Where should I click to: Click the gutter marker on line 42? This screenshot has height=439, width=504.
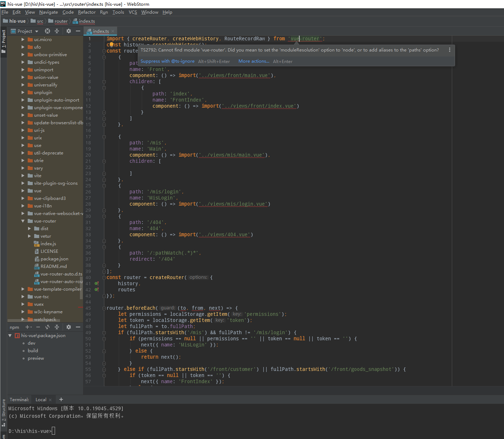96,290
